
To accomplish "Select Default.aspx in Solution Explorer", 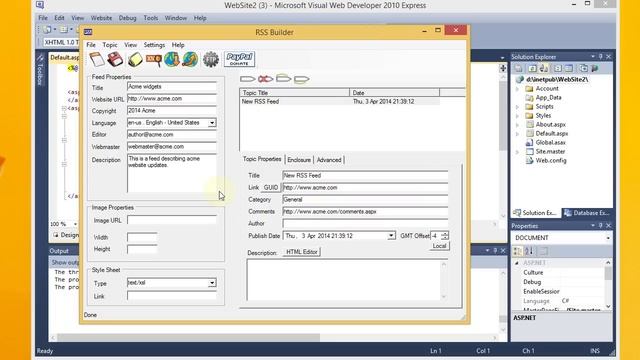I will (x=551, y=133).
